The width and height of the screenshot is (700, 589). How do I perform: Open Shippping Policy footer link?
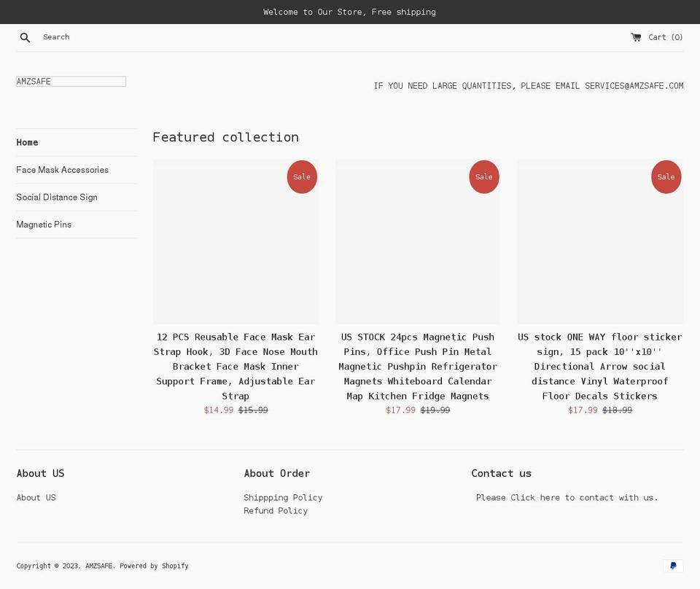click(283, 498)
